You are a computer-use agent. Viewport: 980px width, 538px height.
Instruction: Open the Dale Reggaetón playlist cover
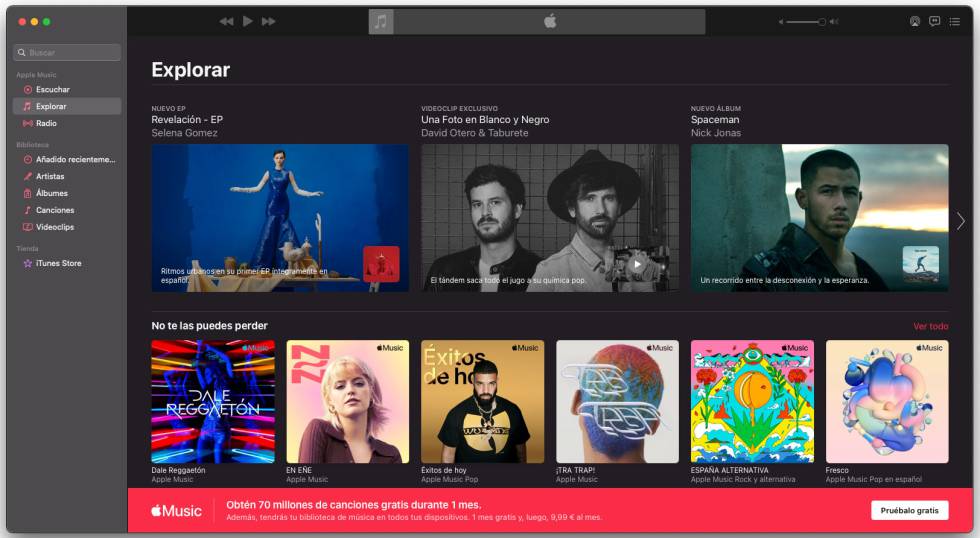coord(212,401)
